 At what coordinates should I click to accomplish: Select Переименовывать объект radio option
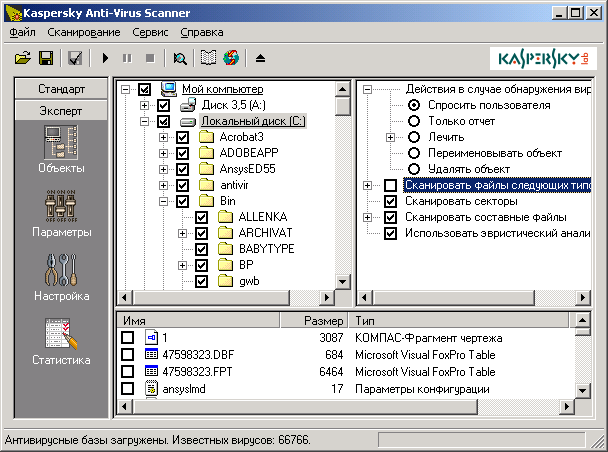pyautogui.click(x=414, y=153)
